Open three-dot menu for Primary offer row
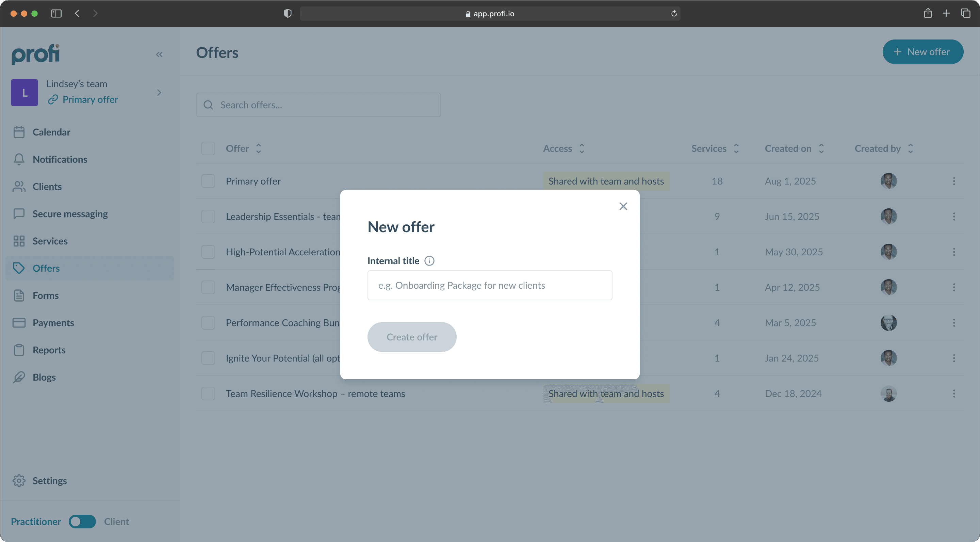Screen dimensions: 980x542 point(953,181)
